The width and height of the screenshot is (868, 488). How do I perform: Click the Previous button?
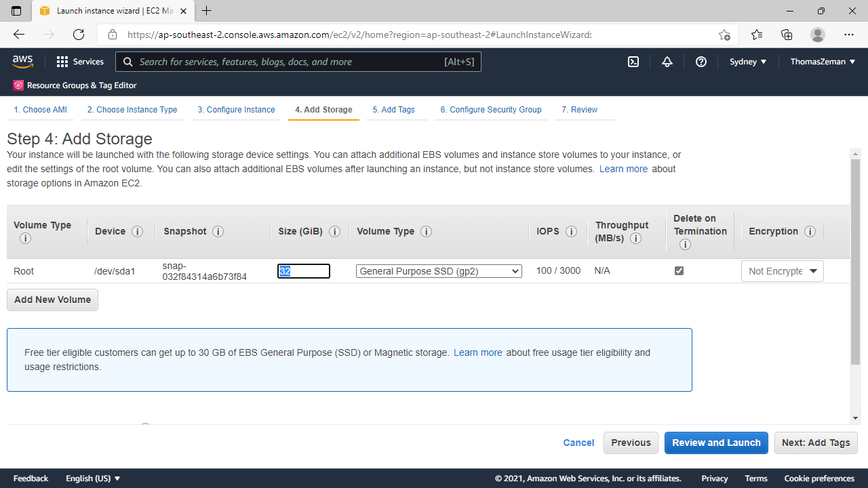(631, 443)
